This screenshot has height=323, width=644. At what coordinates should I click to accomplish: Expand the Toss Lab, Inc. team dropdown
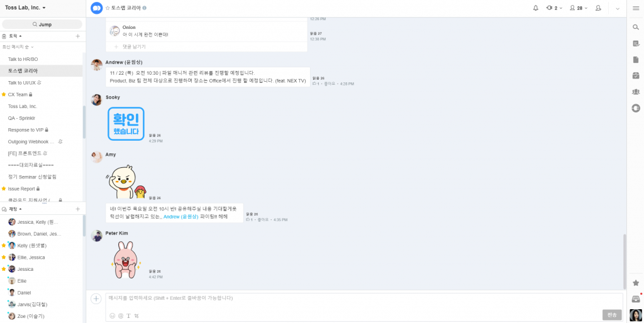(x=25, y=8)
